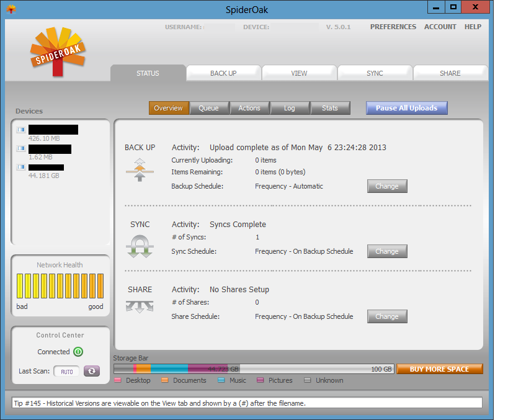508x420 pixels.
Task: Change the Backup Schedule frequency
Action: point(387,186)
